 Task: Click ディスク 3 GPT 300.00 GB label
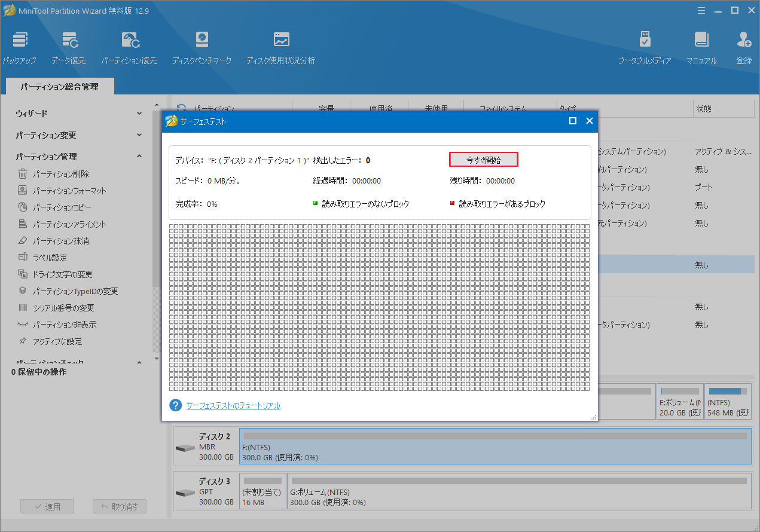click(216, 491)
